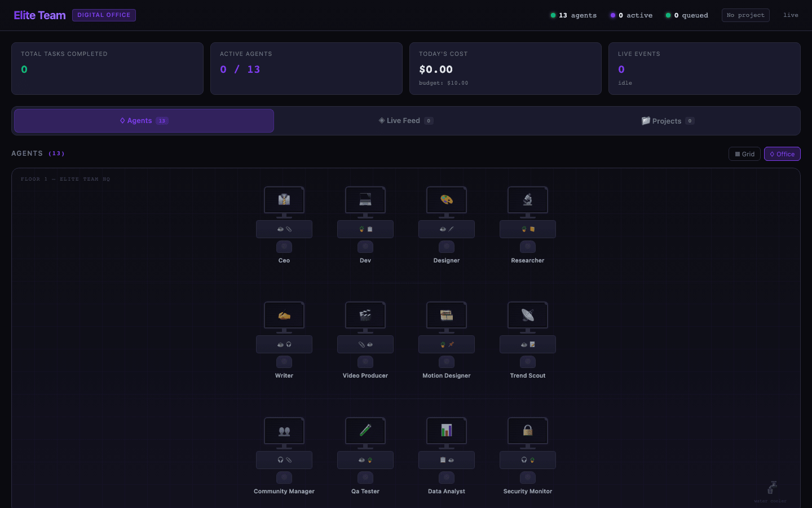This screenshot has height=508, width=812.
Task: Switch to Grid view
Action: tap(744, 154)
